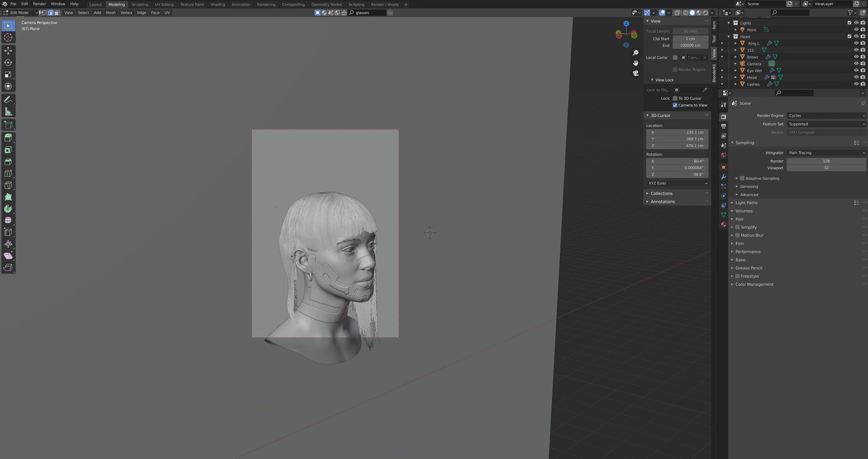The width and height of the screenshot is (868, 459).
Task: Hide the Brows object with eye icon
Action: [856, 57]
